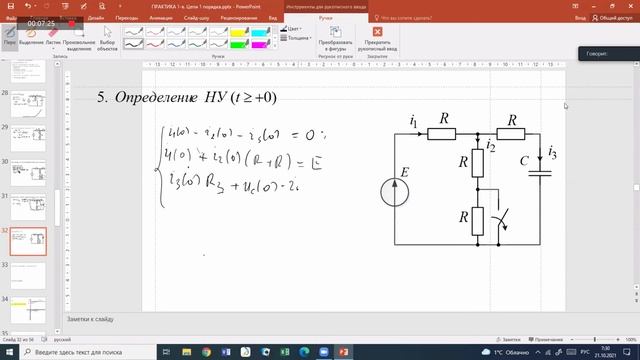Click the Undo arrow icon

coord(27,6)
